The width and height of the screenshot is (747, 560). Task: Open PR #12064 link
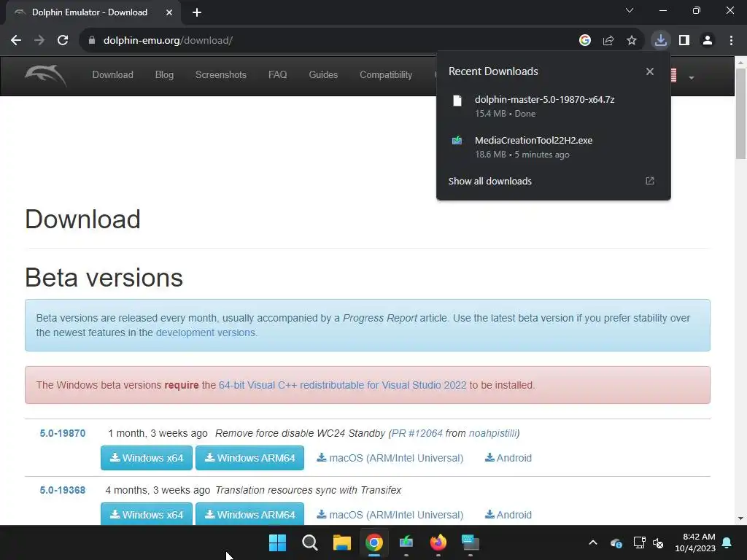click(x=417, y=433)
